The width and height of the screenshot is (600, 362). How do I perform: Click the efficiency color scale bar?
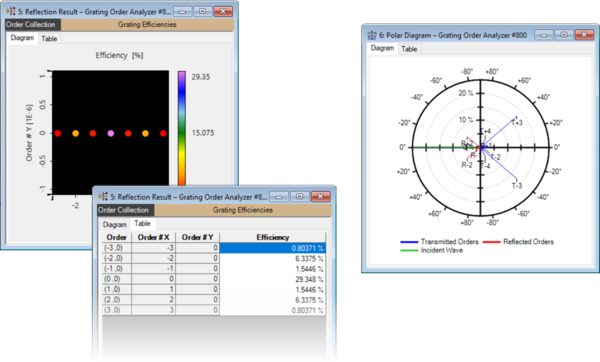point(182,128)
